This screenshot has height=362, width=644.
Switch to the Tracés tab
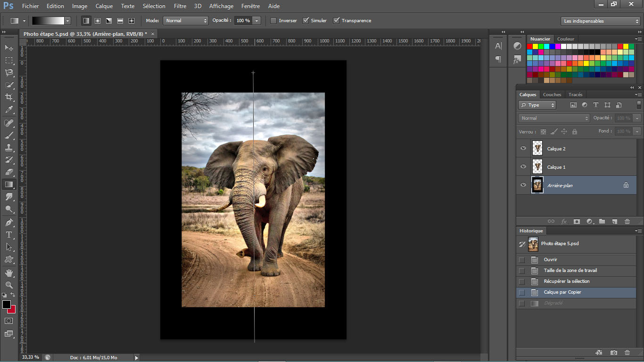[x=575, y=95]
